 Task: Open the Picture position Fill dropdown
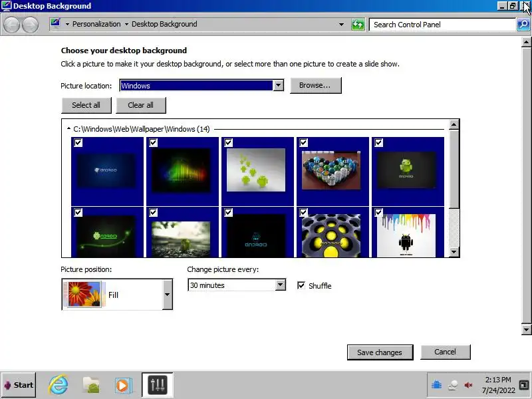[168, 295]
